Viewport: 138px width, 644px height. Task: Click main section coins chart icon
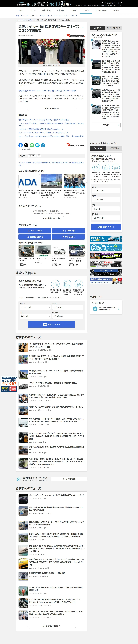coord(79,284)
